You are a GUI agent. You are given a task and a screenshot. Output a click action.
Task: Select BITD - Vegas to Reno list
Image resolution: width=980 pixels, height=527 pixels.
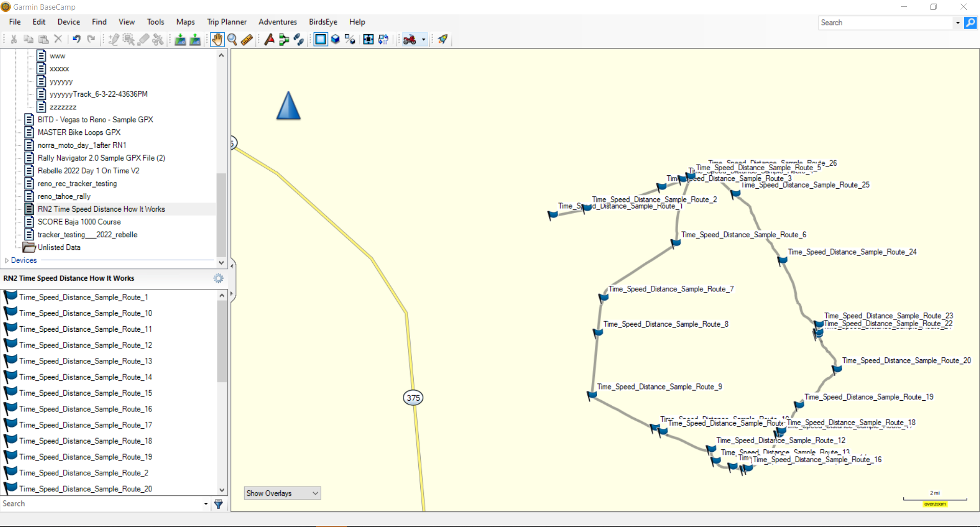pos(95,120)
